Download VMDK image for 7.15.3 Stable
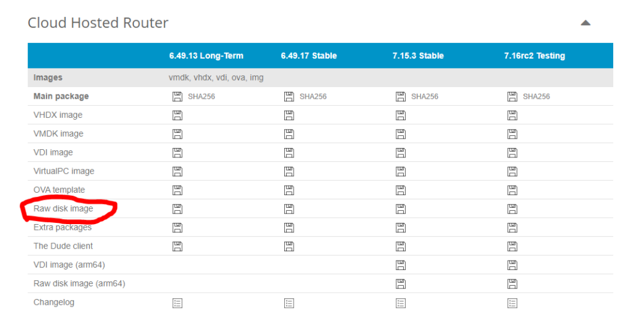The width and height of the screenshot is (644, 328). pos(401,134)
